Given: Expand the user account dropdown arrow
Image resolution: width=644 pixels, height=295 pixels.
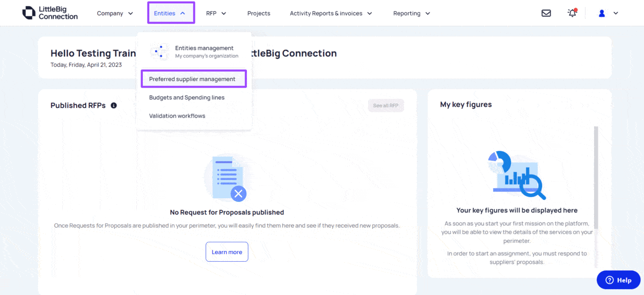Looking at the screenshot, I should pos(616,13).
